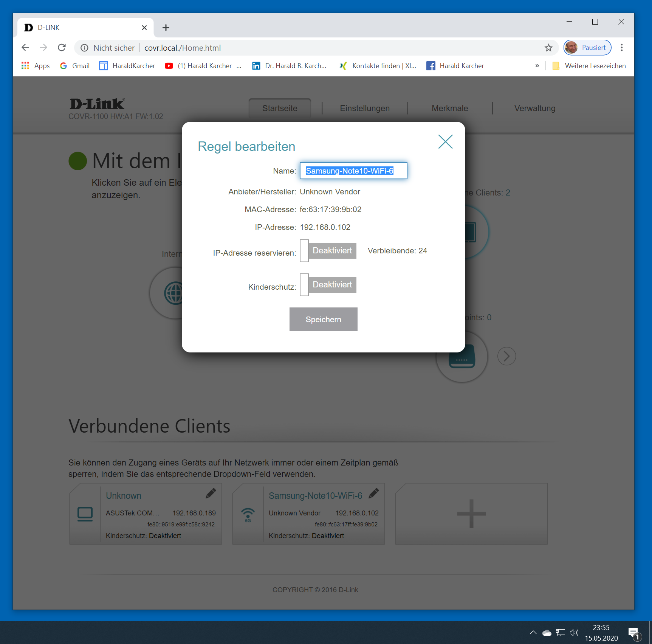Click the 5G WiFi icon of Samsung client
652x644 pixels.
pyautogui.click(x=248, y=515)
